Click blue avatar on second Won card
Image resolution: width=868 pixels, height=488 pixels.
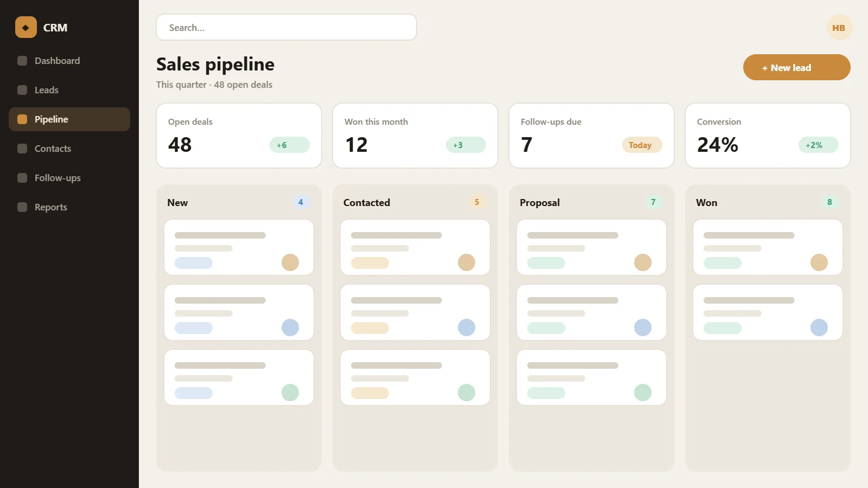click(x=819, y=328)
